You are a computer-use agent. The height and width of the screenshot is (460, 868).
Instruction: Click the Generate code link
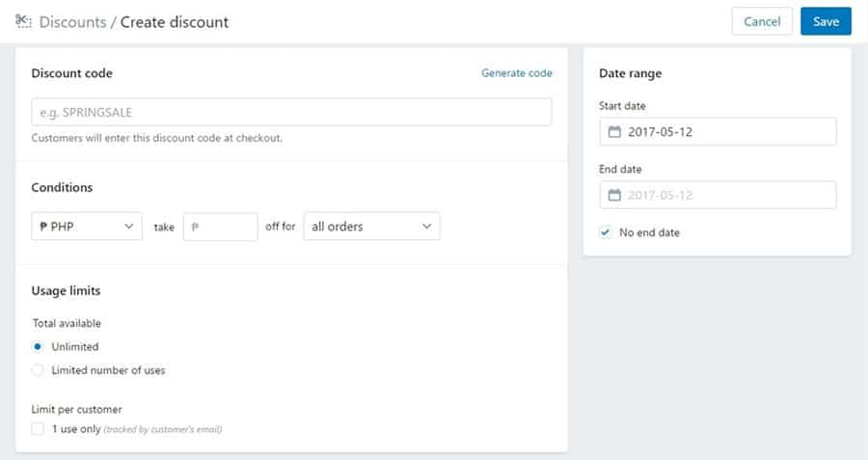click(517, 73)
